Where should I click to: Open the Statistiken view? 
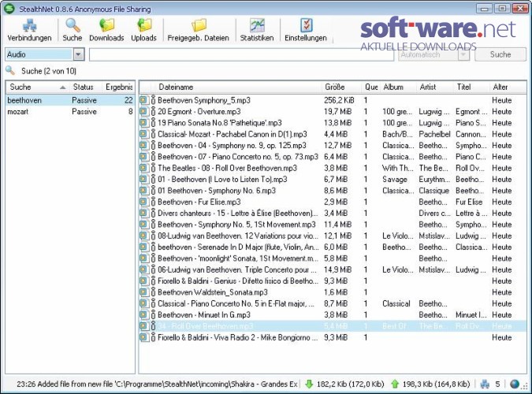(257, 30)
